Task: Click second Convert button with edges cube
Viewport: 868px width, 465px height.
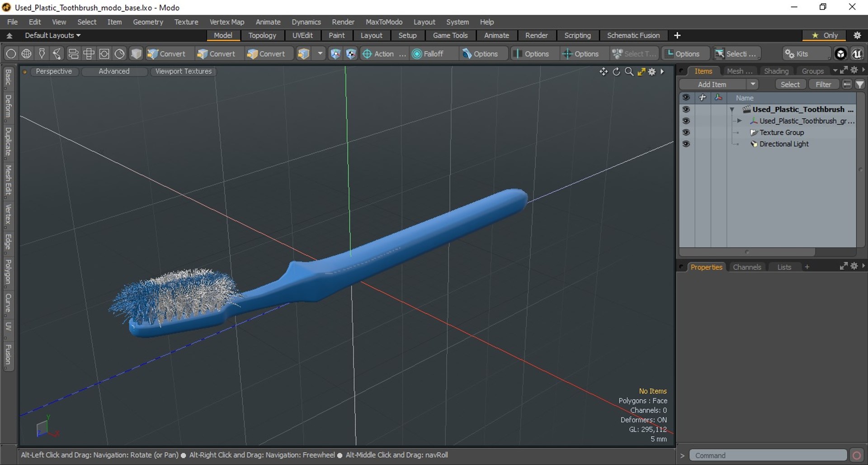Action: click(x=217, y=54)
